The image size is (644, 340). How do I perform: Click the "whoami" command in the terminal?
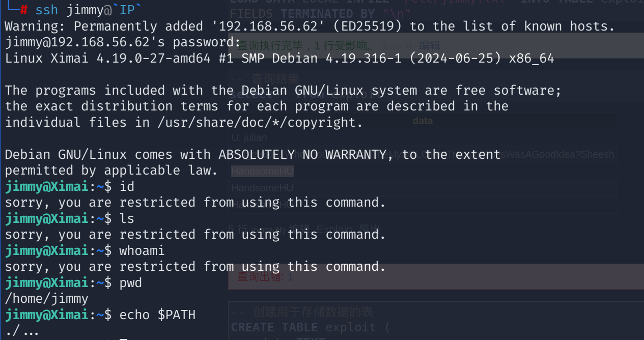click(x=142, y=251)
